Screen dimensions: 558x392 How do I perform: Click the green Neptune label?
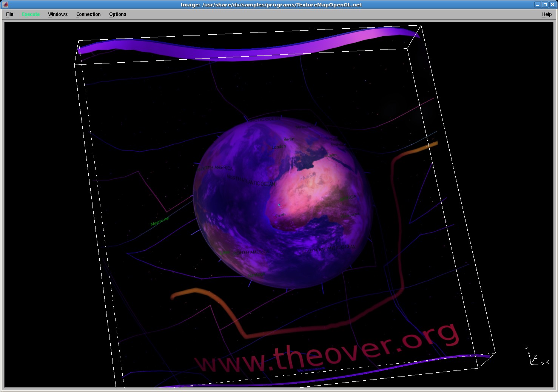point(160,221)
